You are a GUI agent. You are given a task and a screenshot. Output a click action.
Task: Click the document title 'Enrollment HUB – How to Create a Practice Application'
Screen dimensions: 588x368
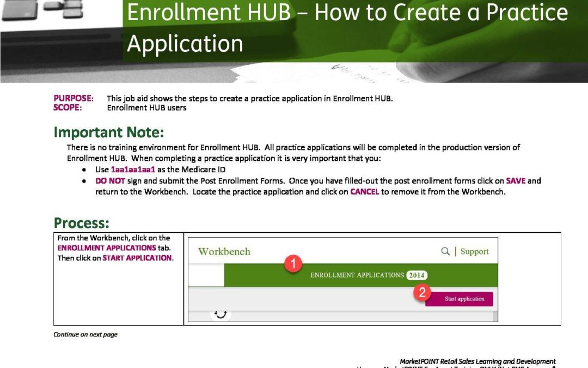[347, 28]
